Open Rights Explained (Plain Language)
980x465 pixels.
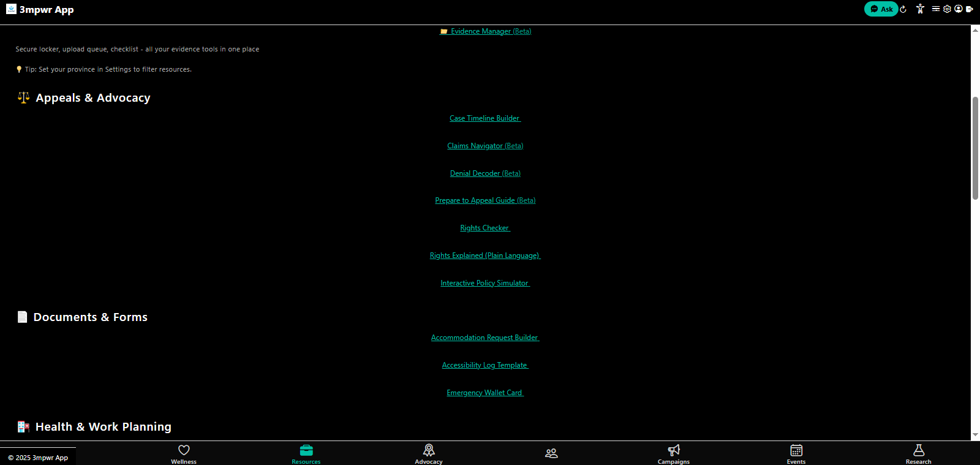click(x=485, y=255)
